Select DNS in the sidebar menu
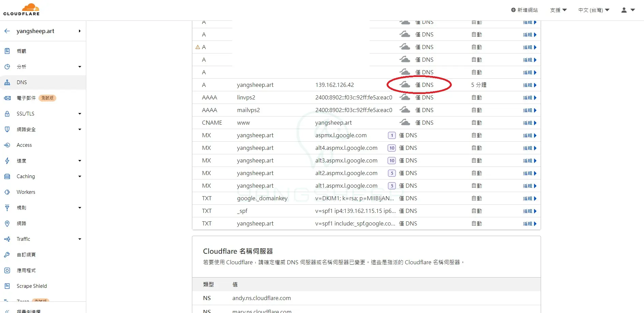Image resolution: width=644 pixels, height=313 pixels. 43,82
